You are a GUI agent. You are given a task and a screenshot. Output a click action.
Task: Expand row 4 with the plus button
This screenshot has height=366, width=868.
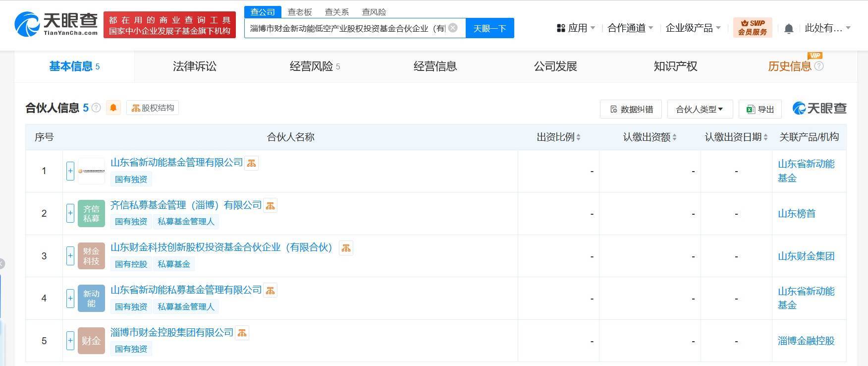click(70, 299)
